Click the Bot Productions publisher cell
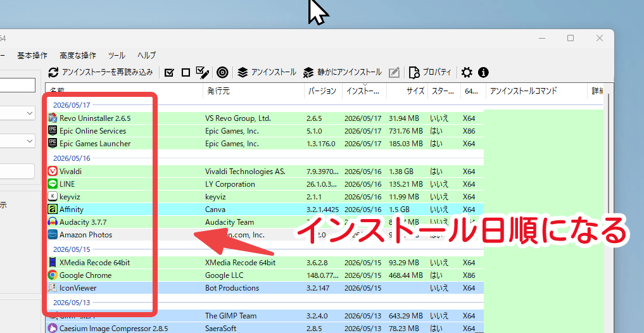The image size is (644, 333). pyautogui.click(x=232, y=288)
